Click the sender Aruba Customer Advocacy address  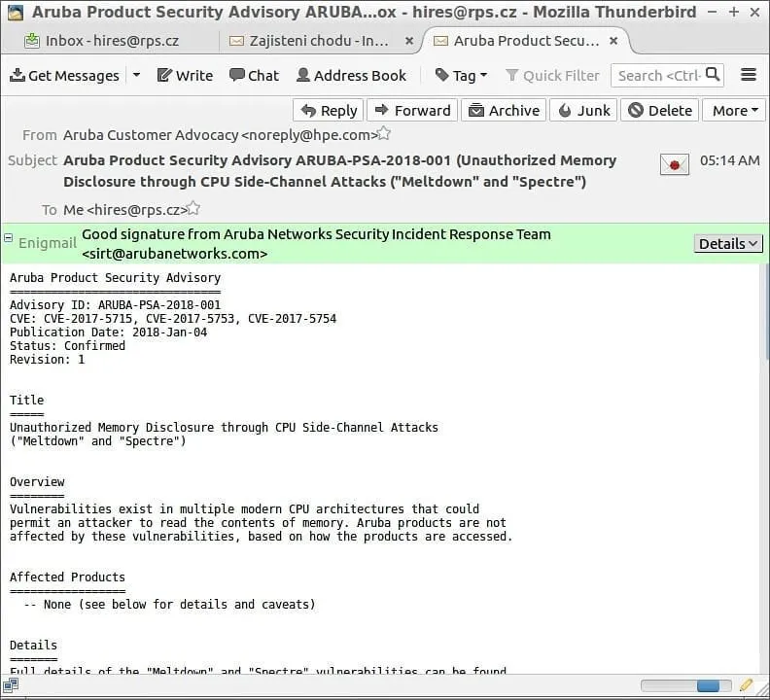(x=220, y=135)
